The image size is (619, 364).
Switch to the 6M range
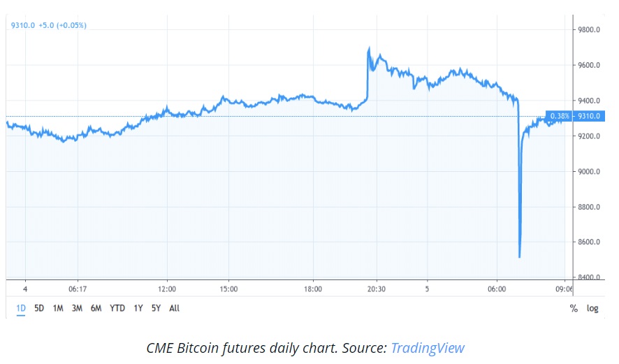(97, 308)
